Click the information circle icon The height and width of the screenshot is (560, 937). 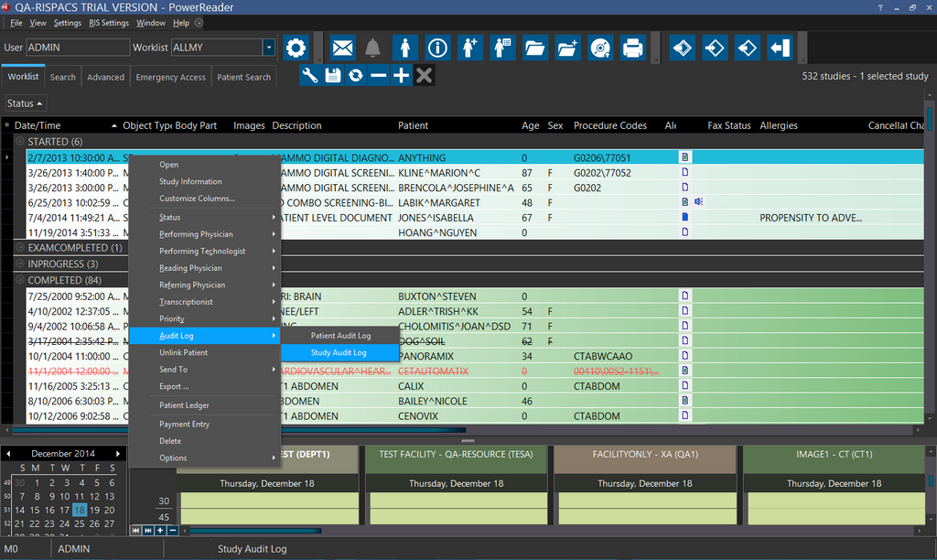pos(437,48)
